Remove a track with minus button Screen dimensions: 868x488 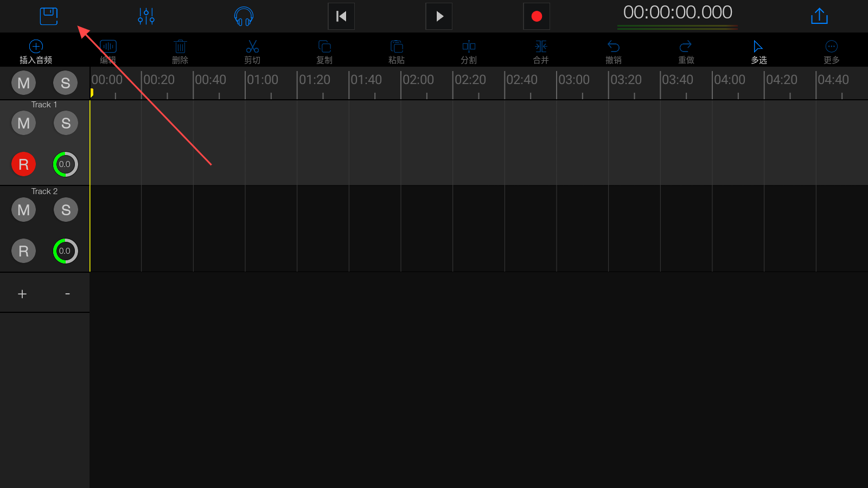tap(67, 294)
